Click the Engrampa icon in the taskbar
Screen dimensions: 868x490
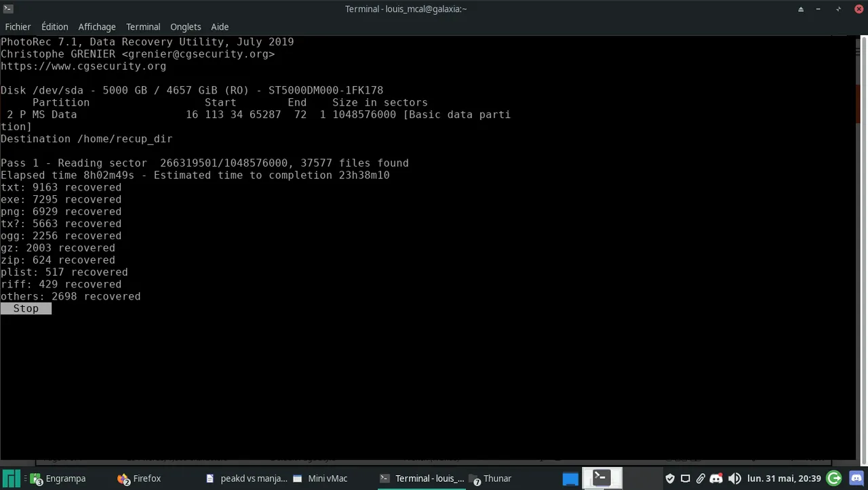coord(36,478)
